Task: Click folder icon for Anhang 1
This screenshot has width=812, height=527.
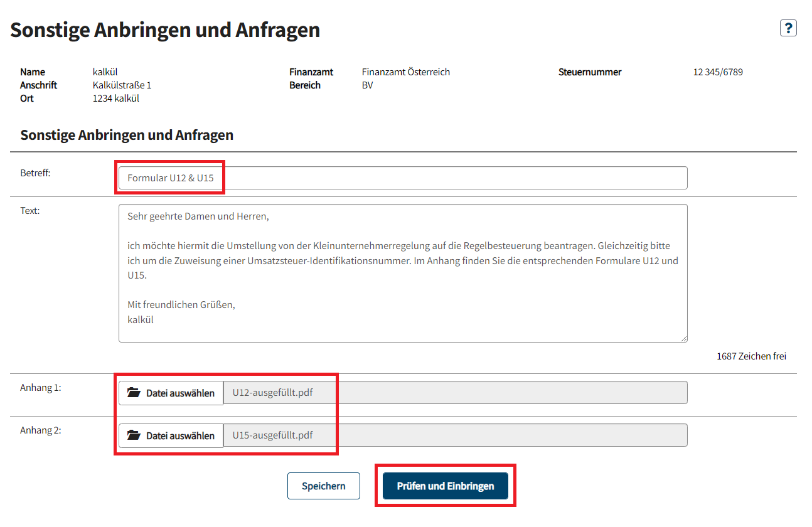Action: pos(134,393)
